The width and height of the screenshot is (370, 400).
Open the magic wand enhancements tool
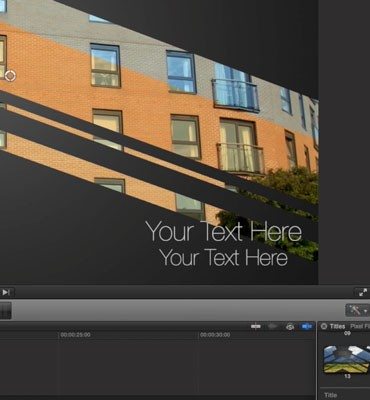click(354, 310)
